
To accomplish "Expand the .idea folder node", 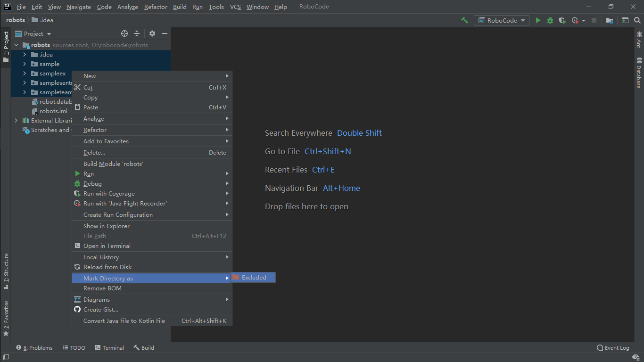I will (25, 55).
